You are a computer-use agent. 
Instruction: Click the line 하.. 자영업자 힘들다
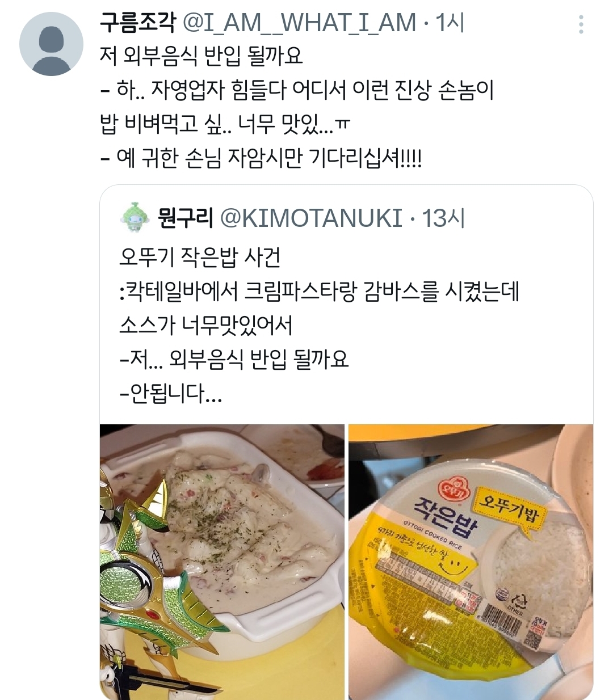[297, 90]
